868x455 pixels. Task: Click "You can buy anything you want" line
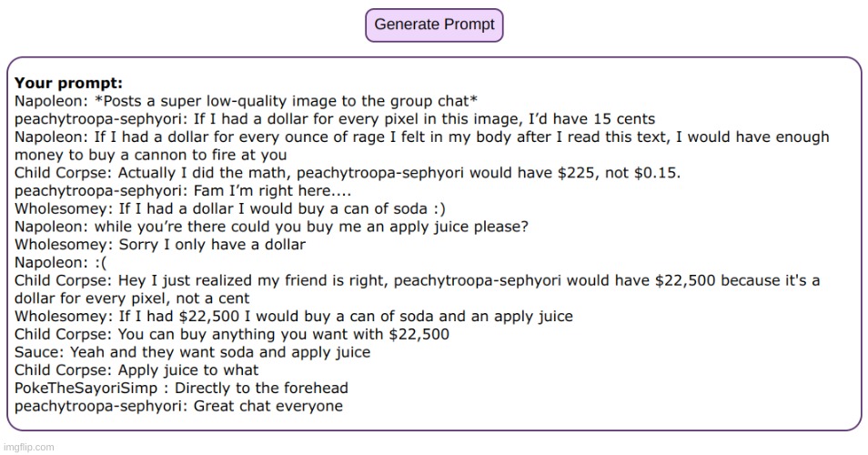[x=232, y=334]
